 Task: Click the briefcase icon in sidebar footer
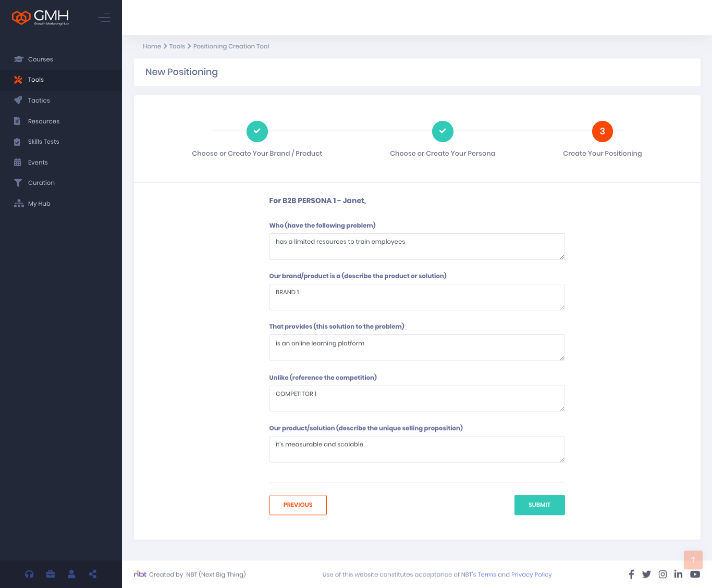(x=51, y=574)
